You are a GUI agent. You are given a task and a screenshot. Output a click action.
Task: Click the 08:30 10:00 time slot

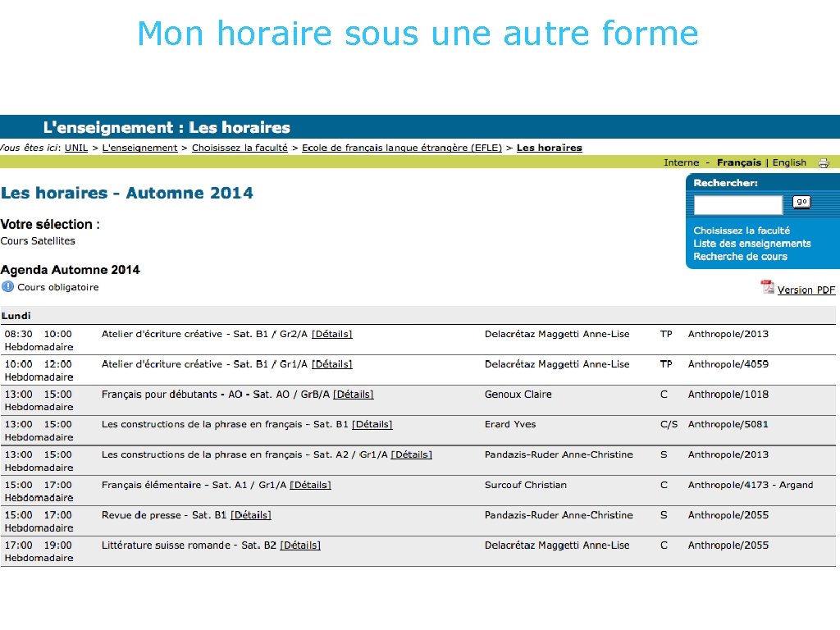pyautogui.click(x=38, y=335)
